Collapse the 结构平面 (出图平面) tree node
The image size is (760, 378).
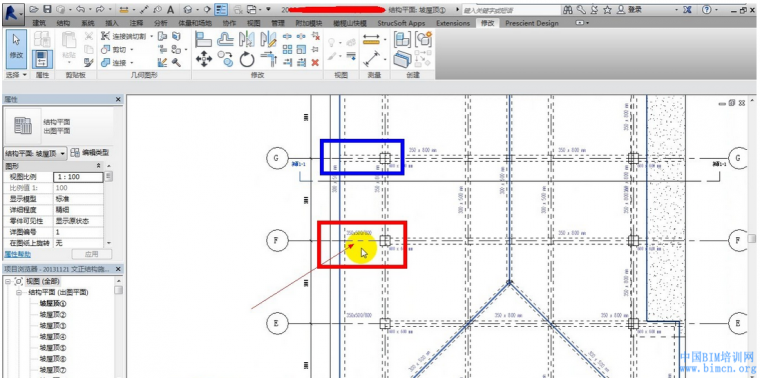pyautogui.click(x=19, y=293)
